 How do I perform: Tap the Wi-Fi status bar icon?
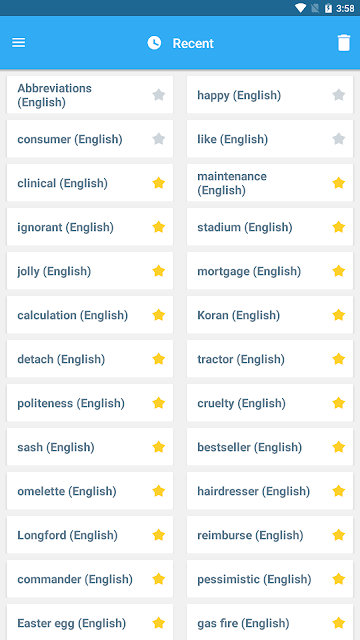(x=300, y=8)
